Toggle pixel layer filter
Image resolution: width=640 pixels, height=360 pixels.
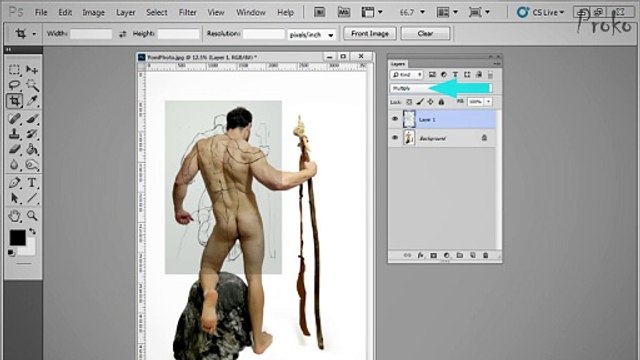(432, 75)
